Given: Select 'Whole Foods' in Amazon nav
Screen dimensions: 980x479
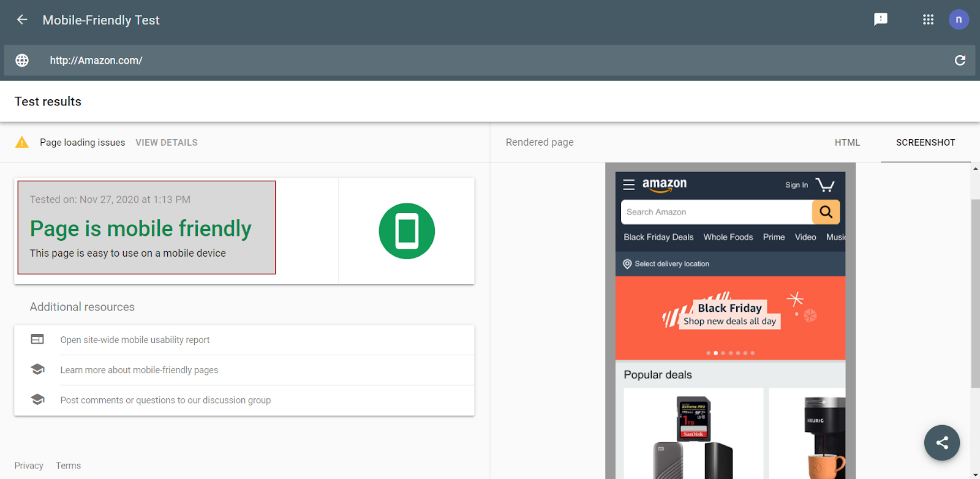Looking at the screenshot, I should pyautogui.click(x=728, y=237).
